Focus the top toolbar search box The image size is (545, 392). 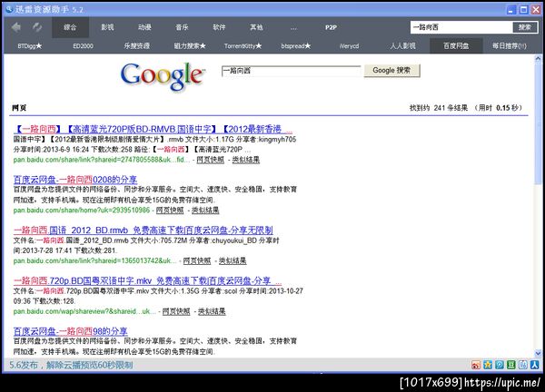(x=461, y=27)
